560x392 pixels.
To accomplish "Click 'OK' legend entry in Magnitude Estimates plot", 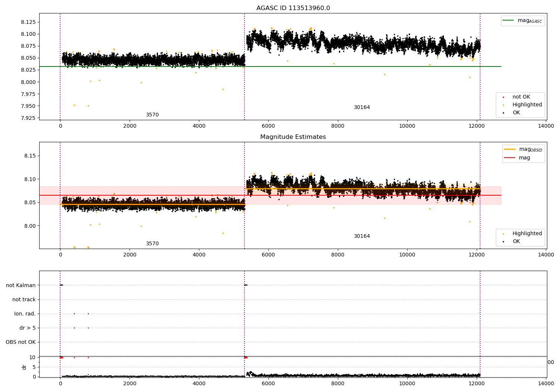I will [516, 242].
